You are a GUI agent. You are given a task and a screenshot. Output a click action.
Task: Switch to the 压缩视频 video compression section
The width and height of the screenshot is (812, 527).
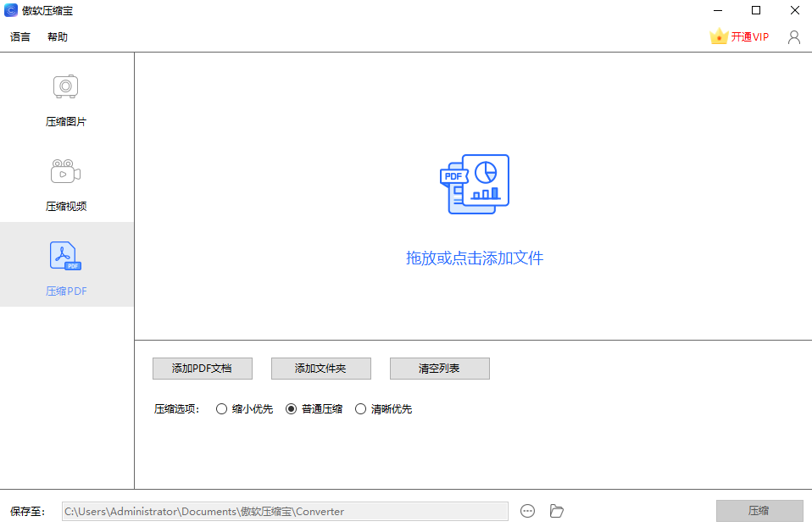(66, 185)
